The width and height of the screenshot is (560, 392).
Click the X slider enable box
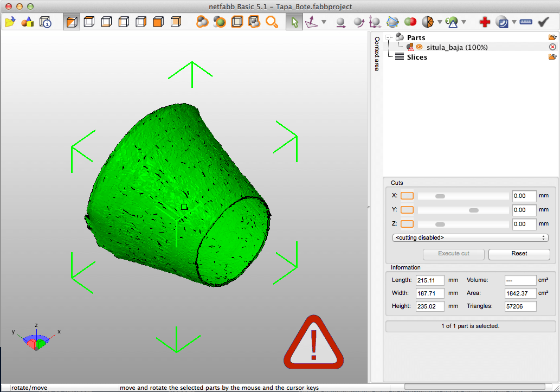tap(407, 196)
